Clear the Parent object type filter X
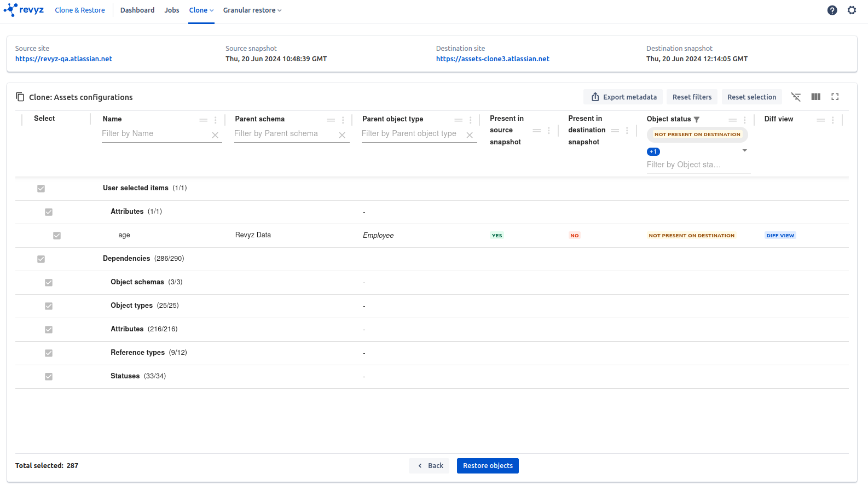The width and height of the screenshot is (868, 491). pyautogui.click(x=470, y=135)
